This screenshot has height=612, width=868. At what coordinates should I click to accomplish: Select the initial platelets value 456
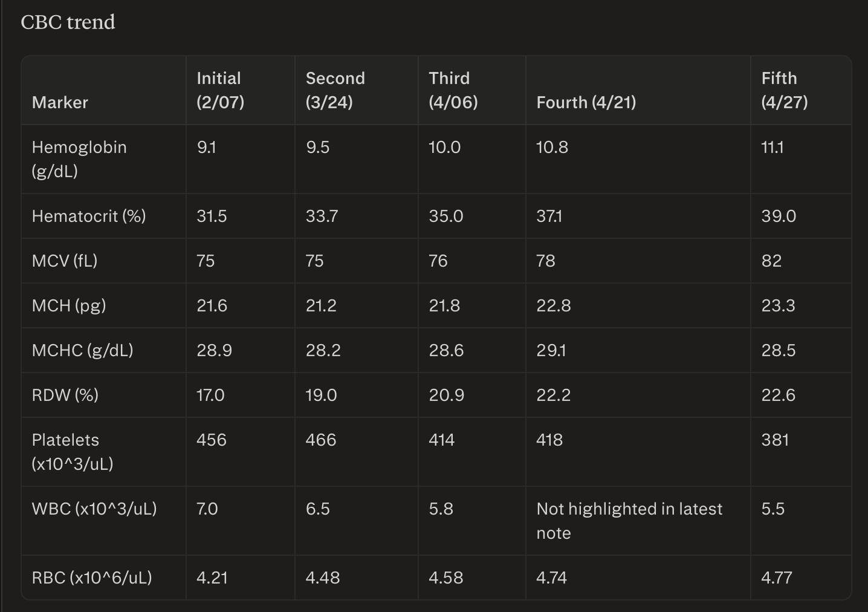click(212, 440)
